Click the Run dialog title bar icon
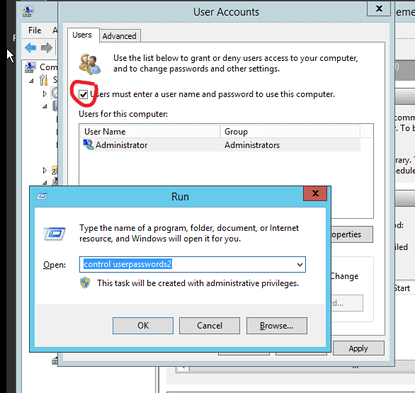 (42, 196)
